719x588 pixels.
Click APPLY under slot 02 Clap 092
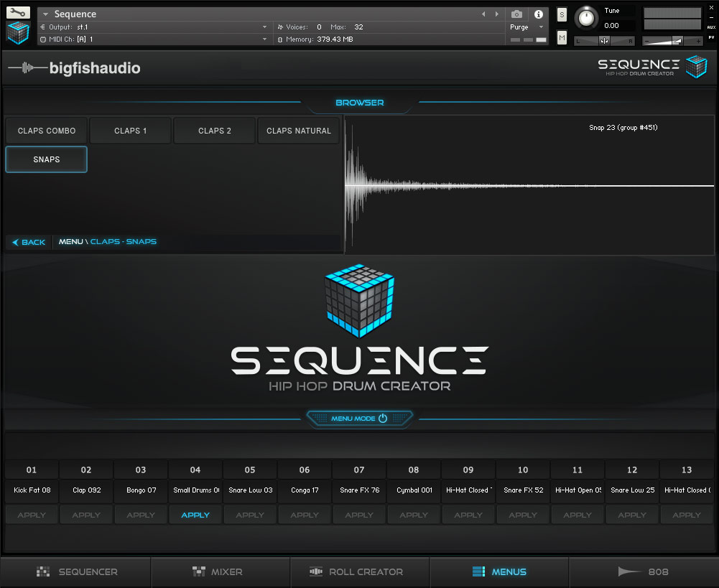tap(86, 515)
